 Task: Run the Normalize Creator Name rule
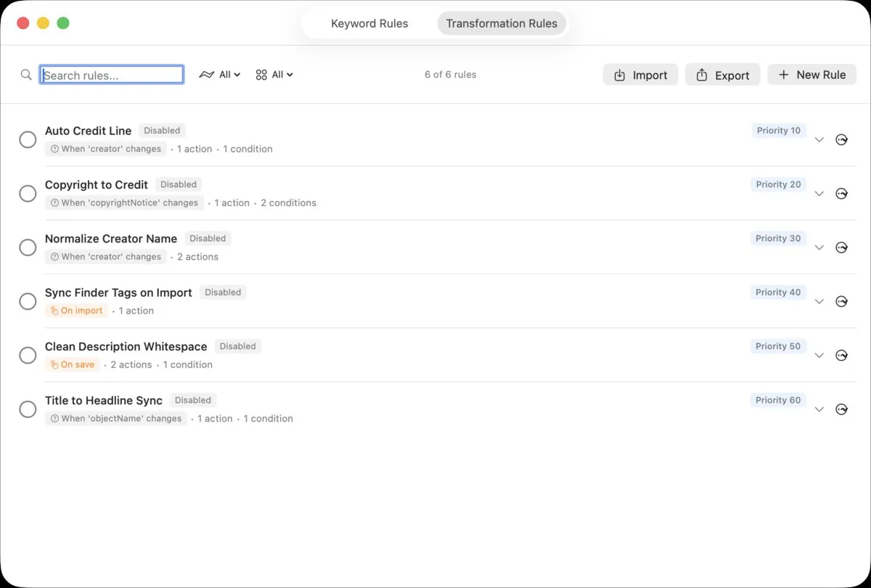842,247
